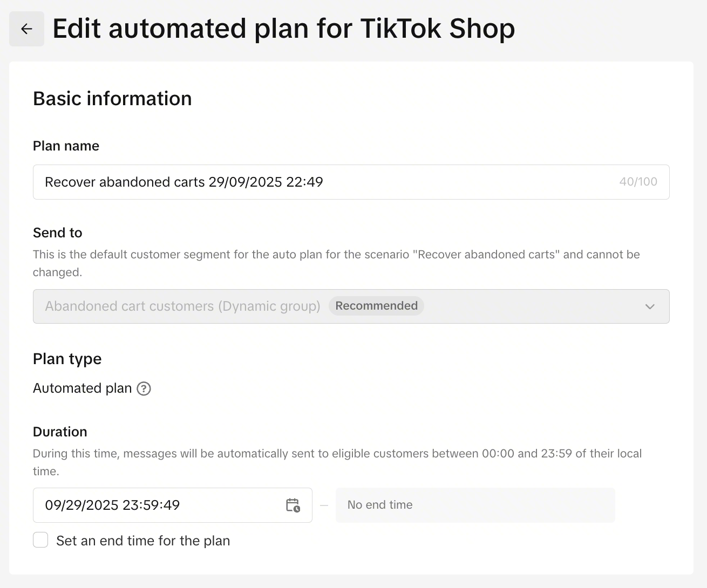Open the calendar date-time picker icon
This screenshot has width=707, height=588.
pyautogui.click(x=293, y=505)
